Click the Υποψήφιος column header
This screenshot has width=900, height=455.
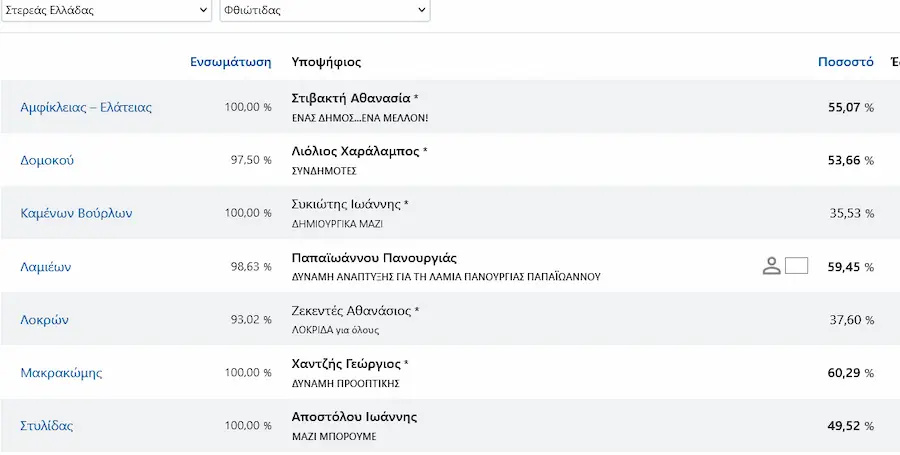[327, 62]
